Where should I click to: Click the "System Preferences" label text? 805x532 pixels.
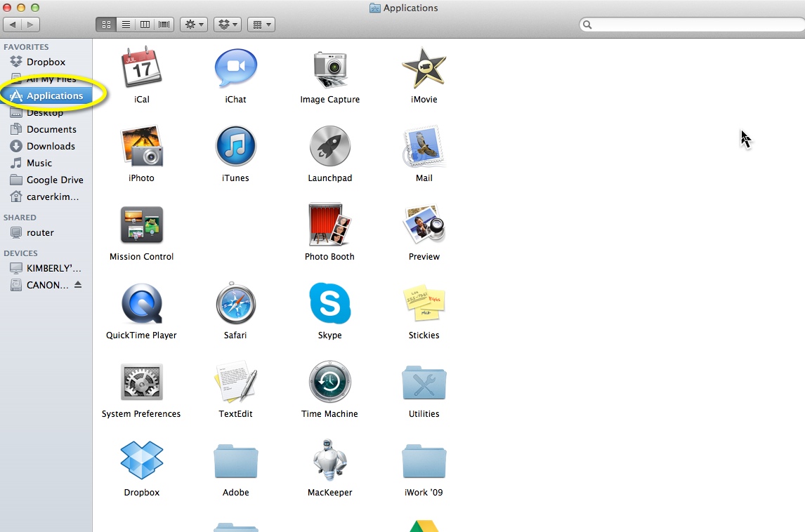pyautogui.click(x=141, y=414)
